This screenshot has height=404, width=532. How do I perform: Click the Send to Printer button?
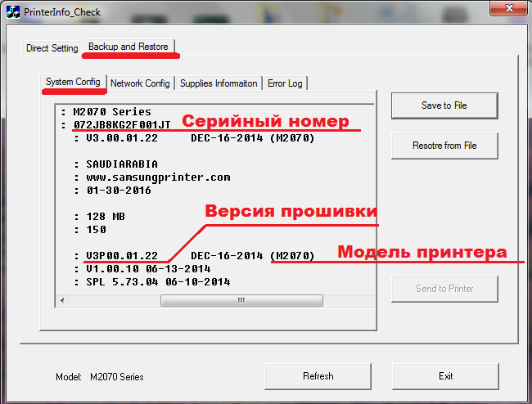[x=444, y=289]
